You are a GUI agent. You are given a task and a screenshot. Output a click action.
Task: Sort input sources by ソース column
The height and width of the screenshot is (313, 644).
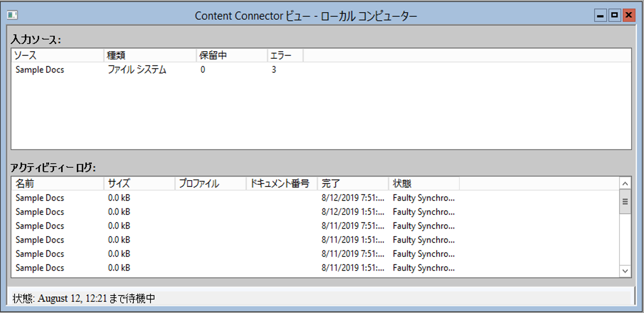(58, 55)
